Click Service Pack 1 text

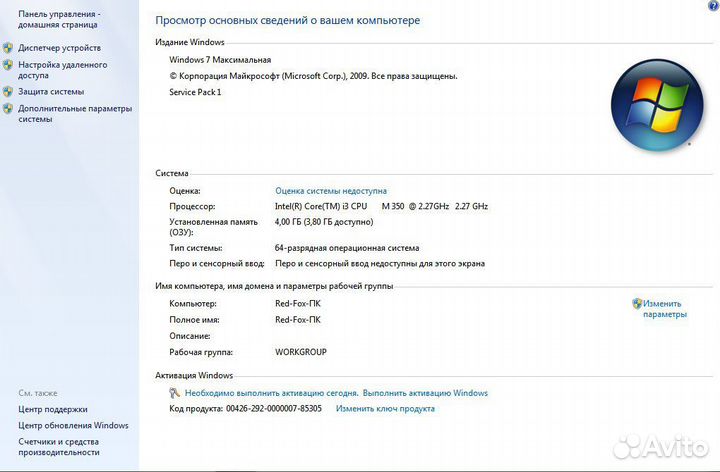195,92
